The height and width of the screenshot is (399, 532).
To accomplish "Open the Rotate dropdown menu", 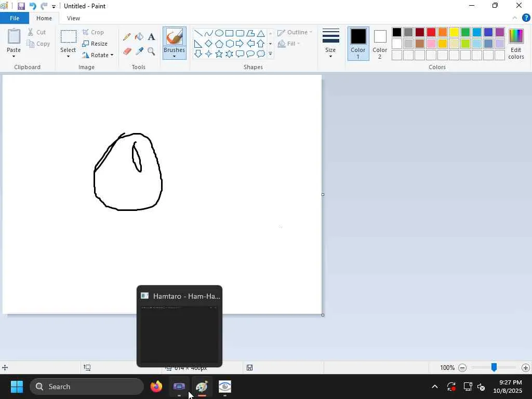I will [98, 55].
